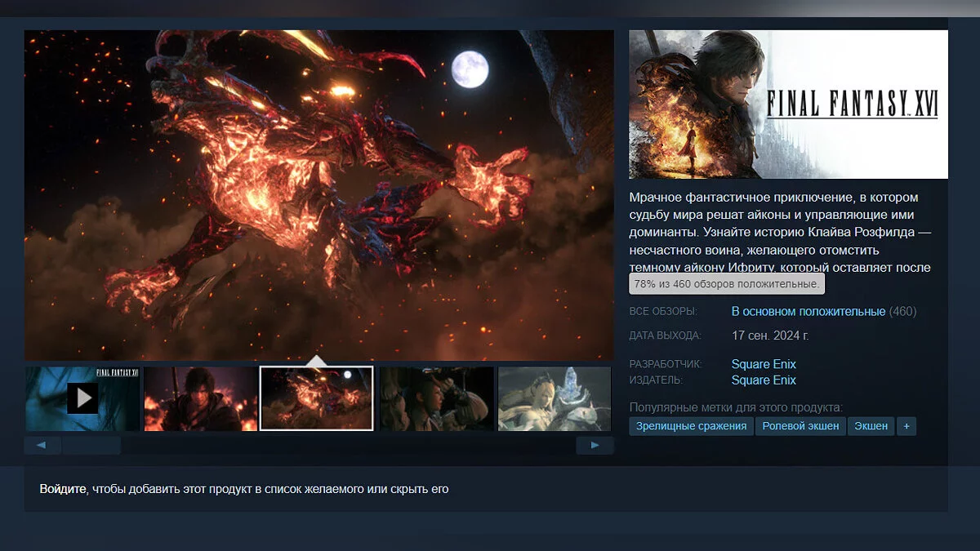Open the Shiva ice crystal thumbnail
The image size is (980, 551).
[555, 398]
